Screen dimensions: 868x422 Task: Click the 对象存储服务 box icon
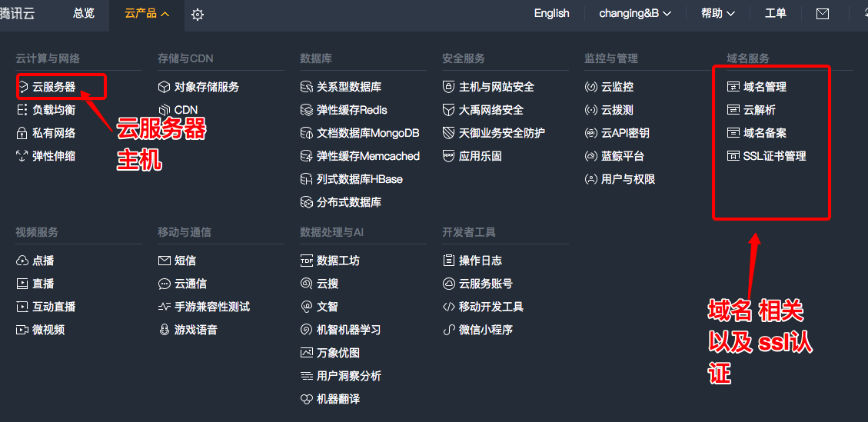[x=164, y=87]
